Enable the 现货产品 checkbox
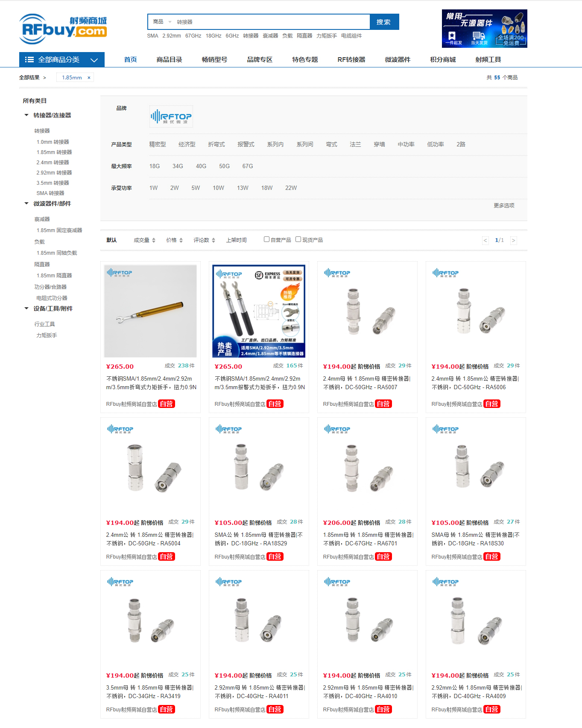This screenshot has height=728, width=582. click(x=298, y=239)
